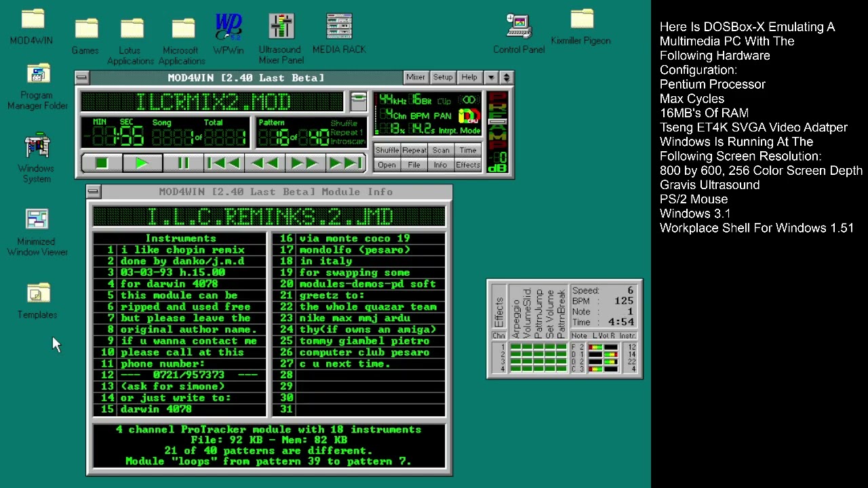This screenshot has height=488, width=868.
Task: Open the Microsoft Applications folder
Action: point(181,41)
